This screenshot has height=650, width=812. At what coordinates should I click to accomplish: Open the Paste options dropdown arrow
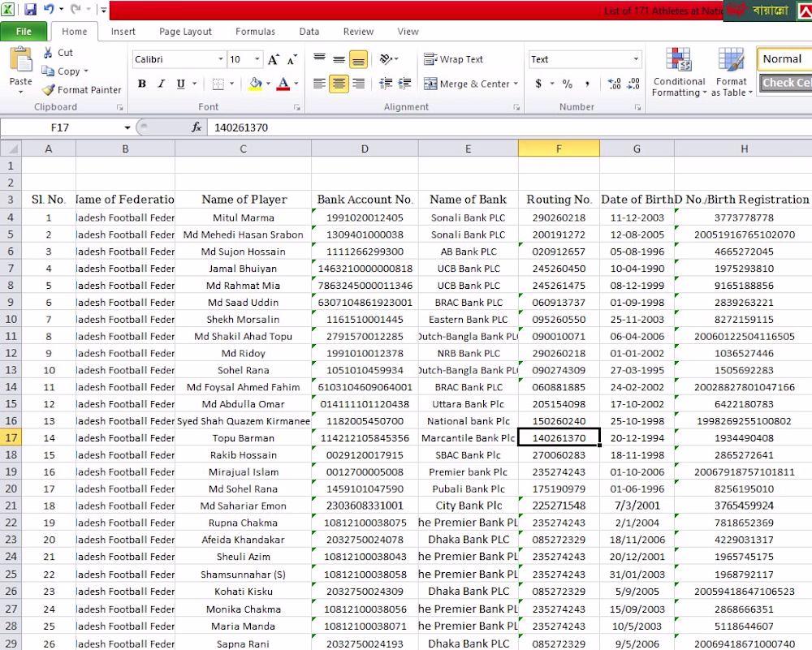pos(21,93)
